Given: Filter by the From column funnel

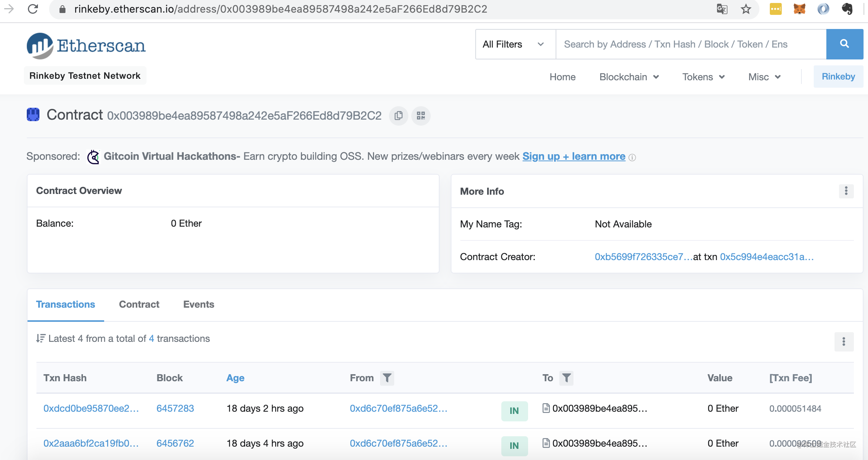Looking at the screenshot, I should (387, 378).
